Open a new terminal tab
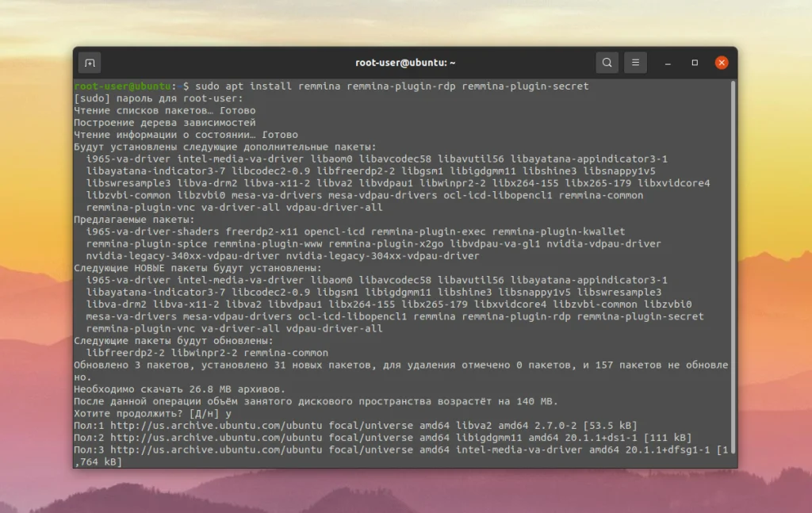Image resolution: width=812 pixels, height=513 pixels. tap(88, 62)
